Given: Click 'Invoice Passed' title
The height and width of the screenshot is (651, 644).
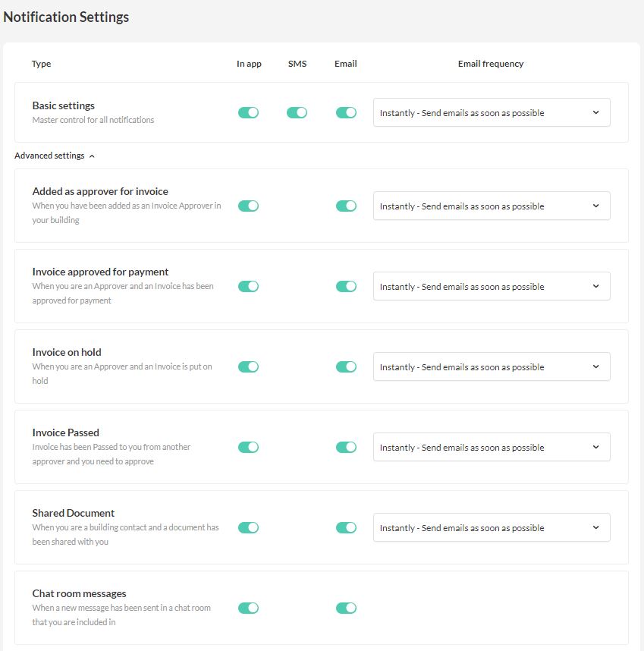Looking at the screenshot, I should coord(65,432).
